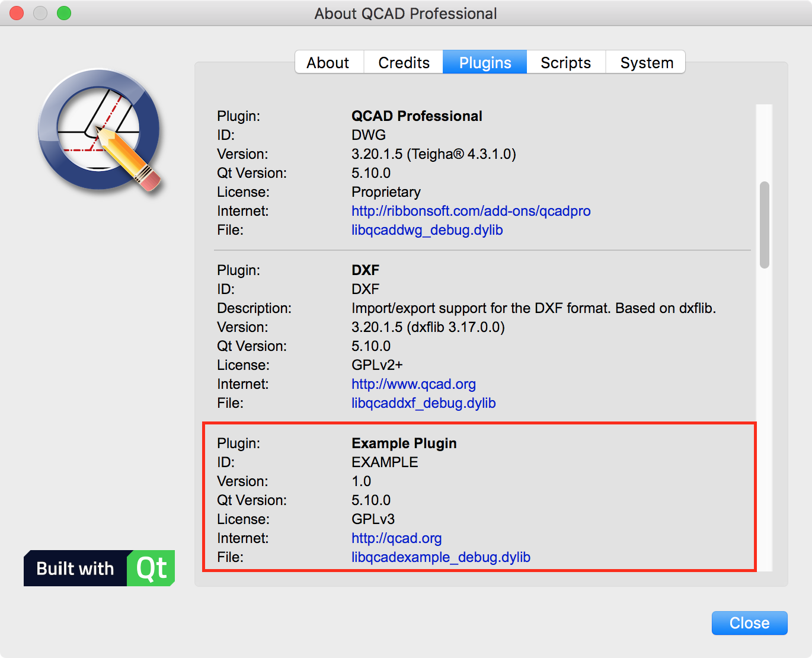Follow the http://qcad.org link for Example Plugin
The height and width of the screenshot is (658, 812).
(396, 538)
